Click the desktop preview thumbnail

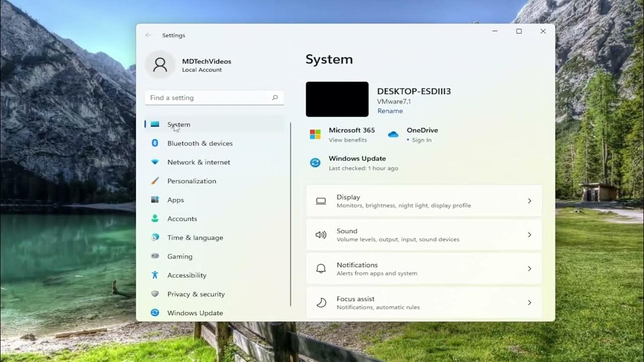pyautogui.click(x=337, y=99)
